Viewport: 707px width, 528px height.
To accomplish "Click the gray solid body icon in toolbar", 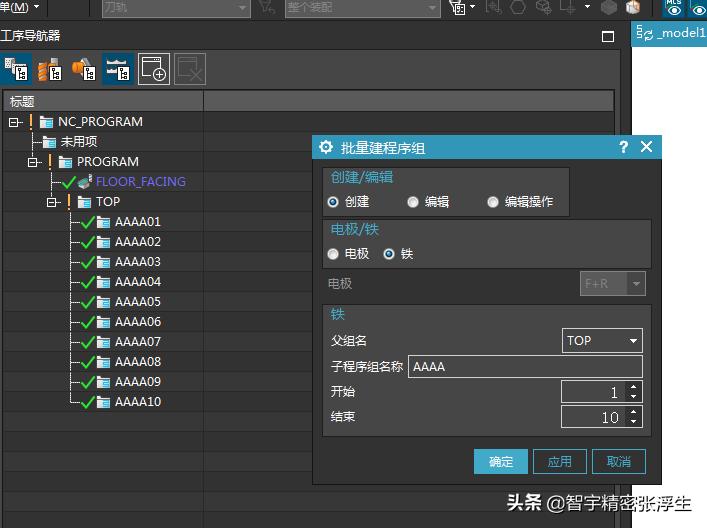I will point(609,7).
